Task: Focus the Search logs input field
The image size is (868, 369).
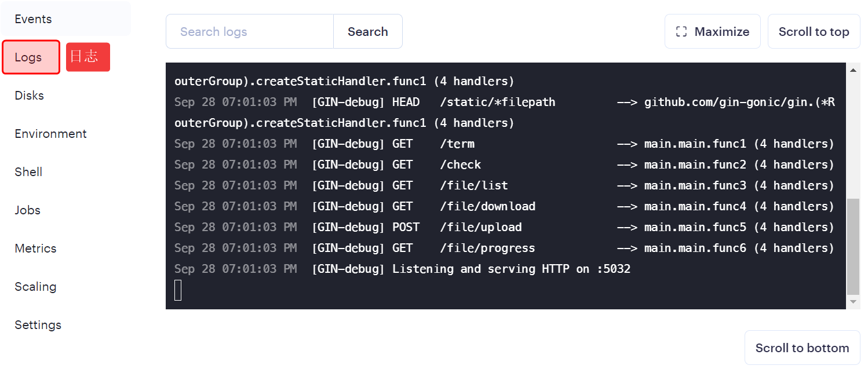Action: tap(250, 32)
